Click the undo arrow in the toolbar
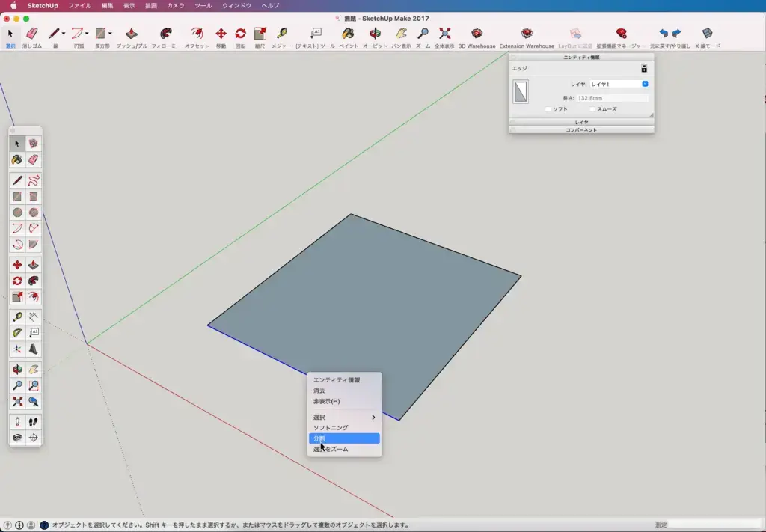766x532 pixels. coord(664,34)
